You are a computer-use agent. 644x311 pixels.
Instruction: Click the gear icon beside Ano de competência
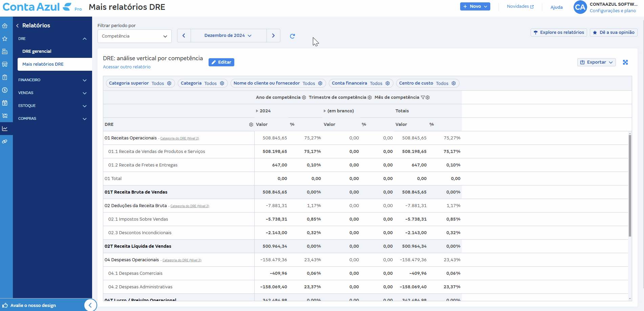pos(304,97)
